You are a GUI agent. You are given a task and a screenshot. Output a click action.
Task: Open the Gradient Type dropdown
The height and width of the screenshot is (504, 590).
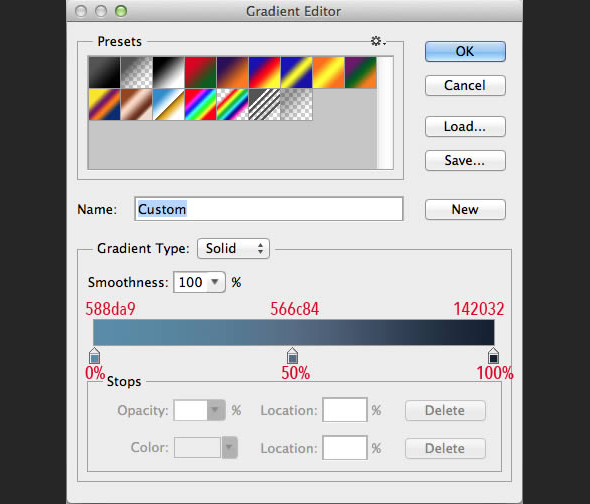[x=233, y=248]
